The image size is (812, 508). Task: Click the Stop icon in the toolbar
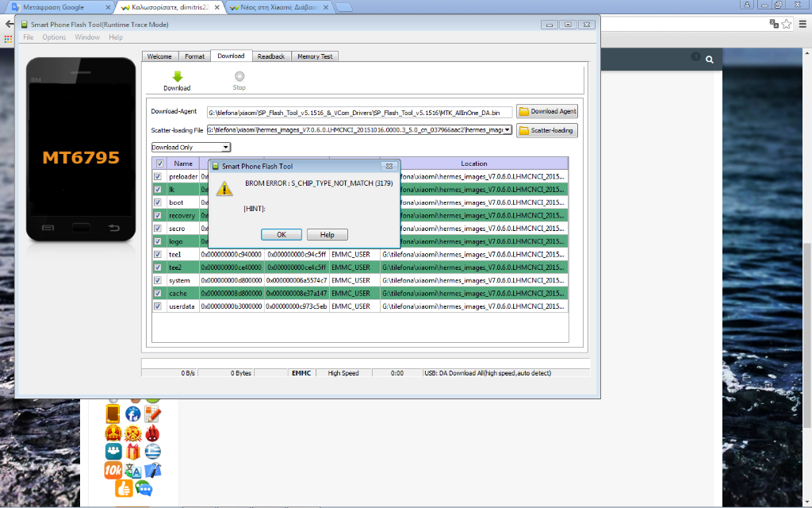pyautogui.click(x=239, y=76)
